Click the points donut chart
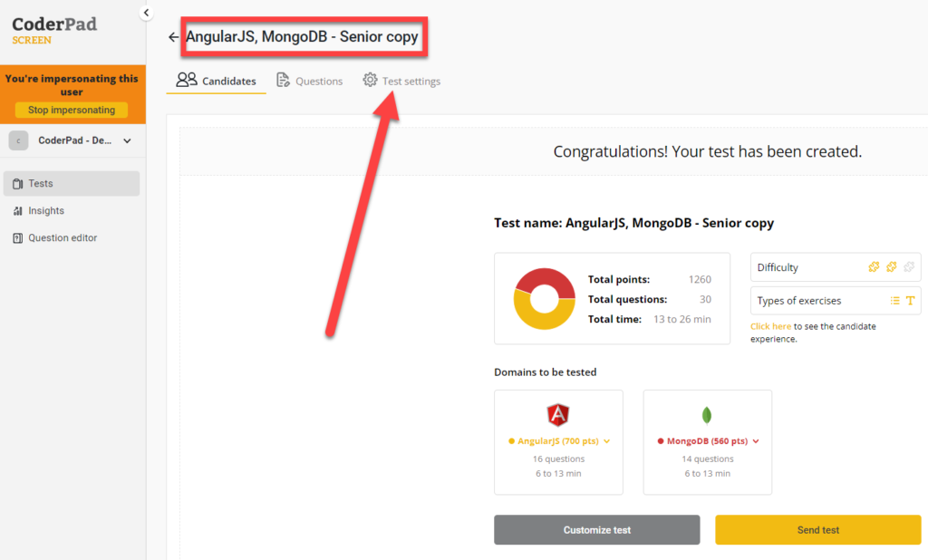The width and height of the screenshot is (928, 560). coord(544,298)
